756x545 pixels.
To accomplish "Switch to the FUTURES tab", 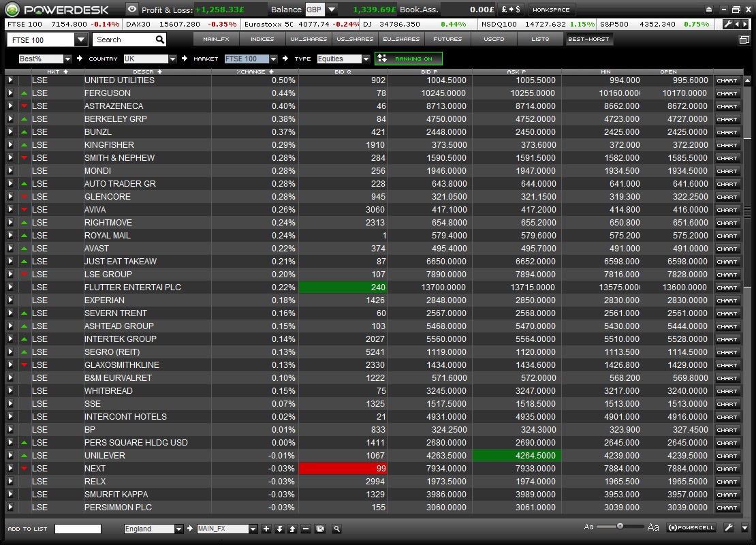I will click(447, 39).
